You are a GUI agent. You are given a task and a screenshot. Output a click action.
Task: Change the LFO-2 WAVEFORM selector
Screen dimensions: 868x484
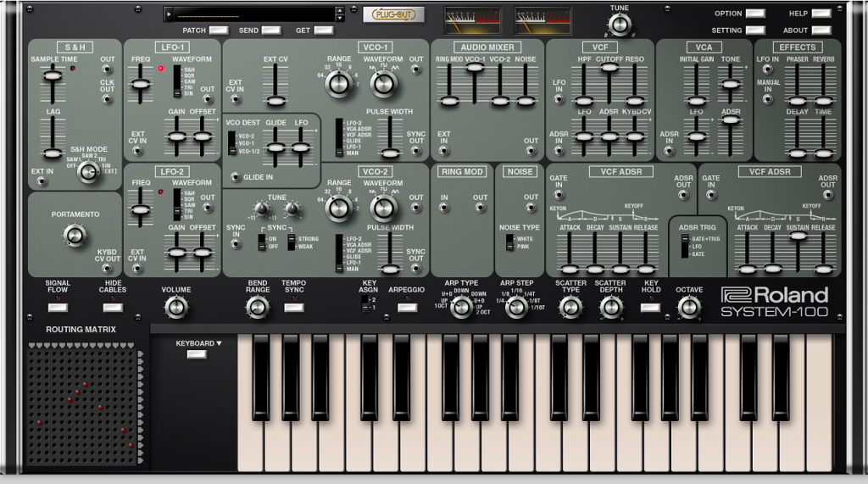click(x=177, y=205)
